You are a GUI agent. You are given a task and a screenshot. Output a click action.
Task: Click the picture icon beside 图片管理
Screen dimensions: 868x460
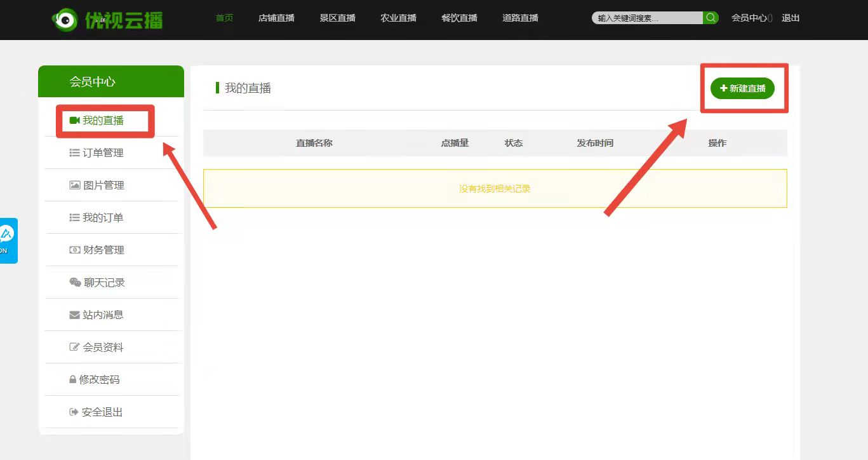coord(74,185)
